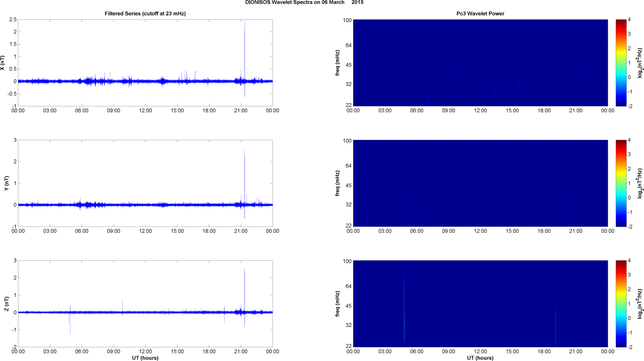Image resolution: width=644 pixels, height=361 pixels.
Task: Click the -0.5 tick on X series axis
Action: coord(11,94)
